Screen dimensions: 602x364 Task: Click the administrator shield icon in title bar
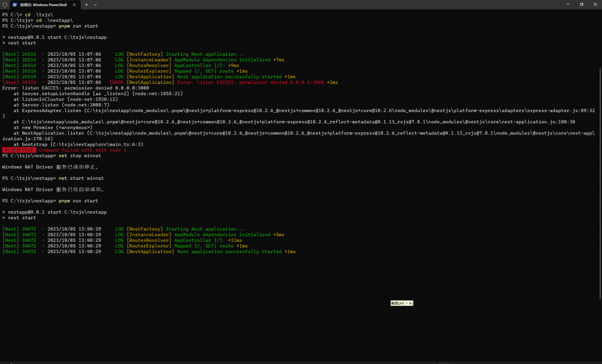click(x=5, y=4)
